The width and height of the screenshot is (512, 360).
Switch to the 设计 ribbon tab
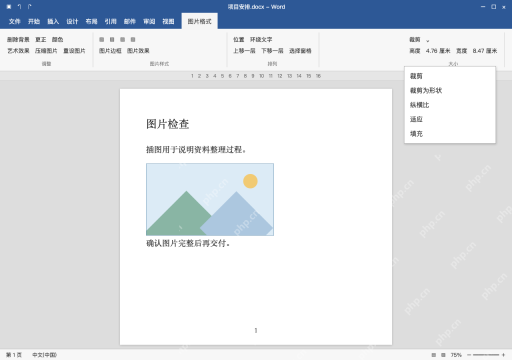click(72, 21)
